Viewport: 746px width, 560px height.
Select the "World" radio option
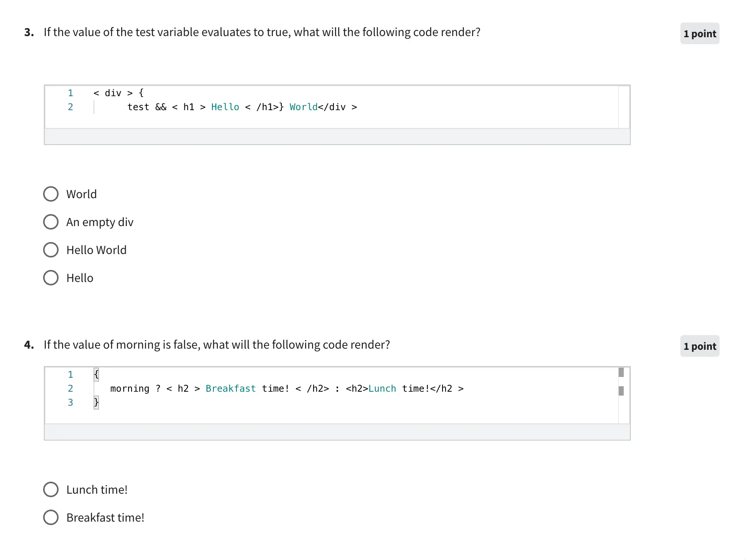click(51, 194)
